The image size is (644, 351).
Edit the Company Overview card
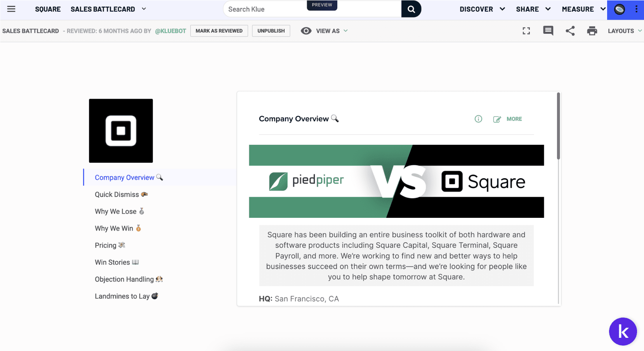(x=497, y=119)
